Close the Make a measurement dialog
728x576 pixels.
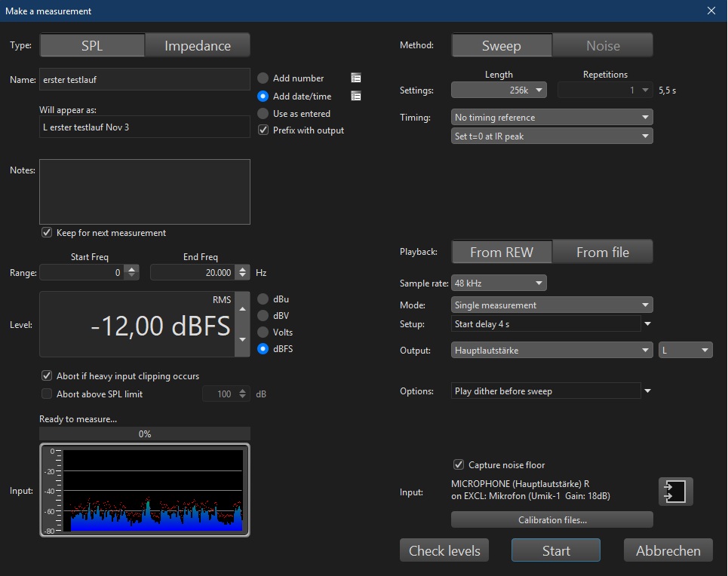click(711, 11)
